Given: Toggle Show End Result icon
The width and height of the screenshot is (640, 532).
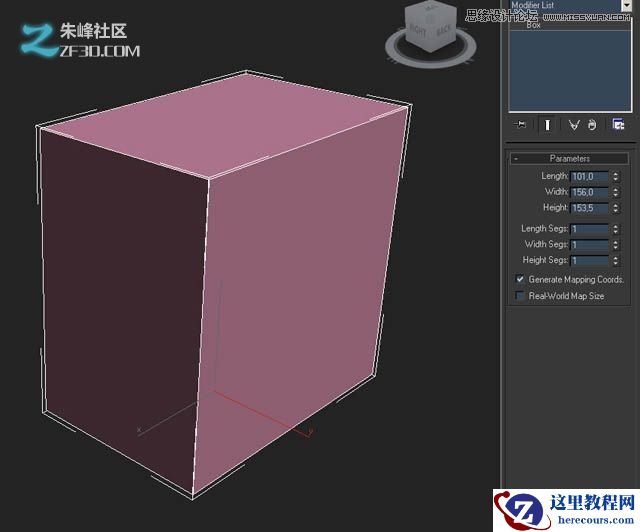Looking at the screenshot, I should [547, 125].
